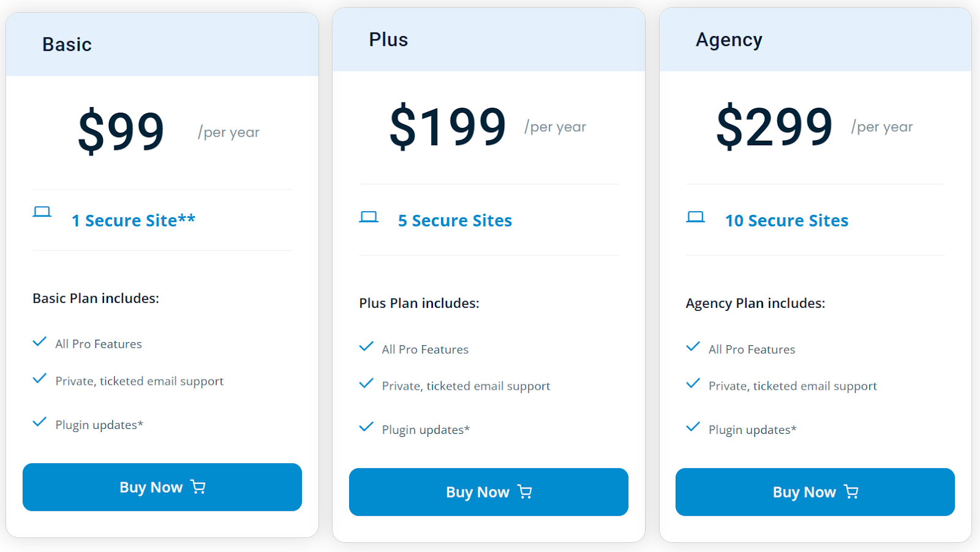
Task: Buy the Plus plan now
Action: 489,492
